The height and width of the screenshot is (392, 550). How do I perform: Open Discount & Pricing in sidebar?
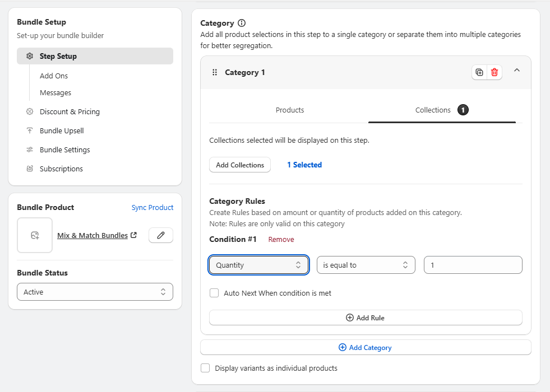point(70,112)
